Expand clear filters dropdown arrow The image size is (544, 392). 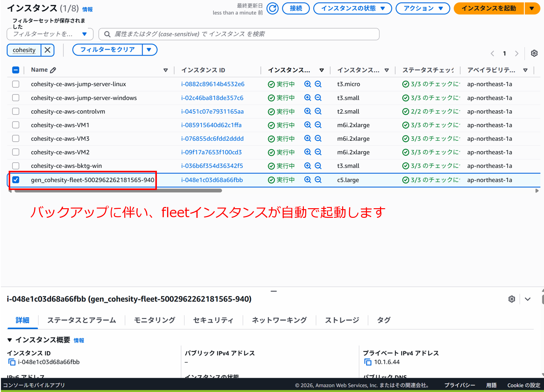point(149,50)
